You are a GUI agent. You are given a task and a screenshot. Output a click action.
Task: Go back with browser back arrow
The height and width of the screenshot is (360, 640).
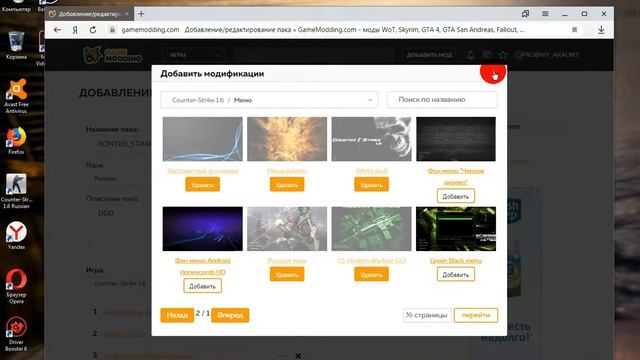click(57, 30)
